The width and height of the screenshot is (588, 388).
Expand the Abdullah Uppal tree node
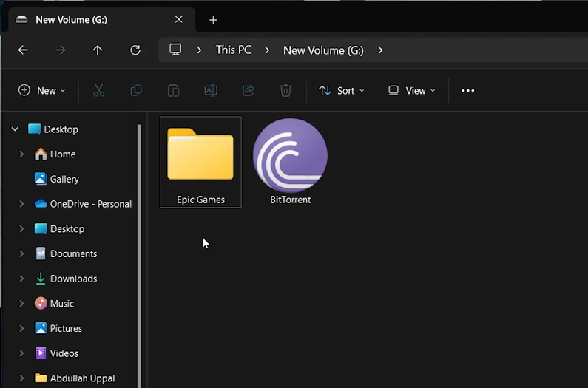(21, 378)
